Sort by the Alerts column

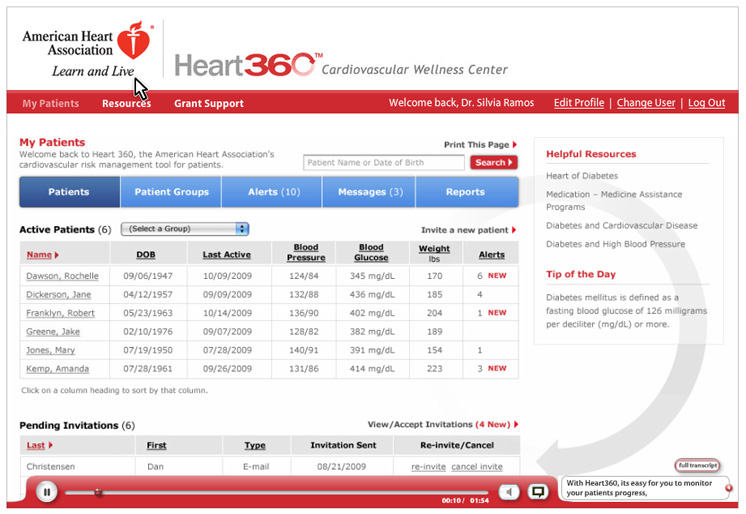tap(491, 255)
